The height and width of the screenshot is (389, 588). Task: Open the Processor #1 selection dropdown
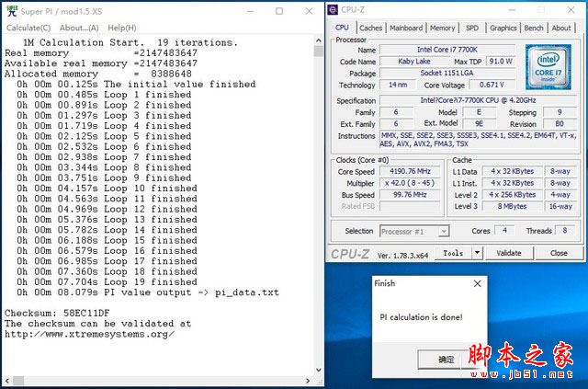[414, 232]
